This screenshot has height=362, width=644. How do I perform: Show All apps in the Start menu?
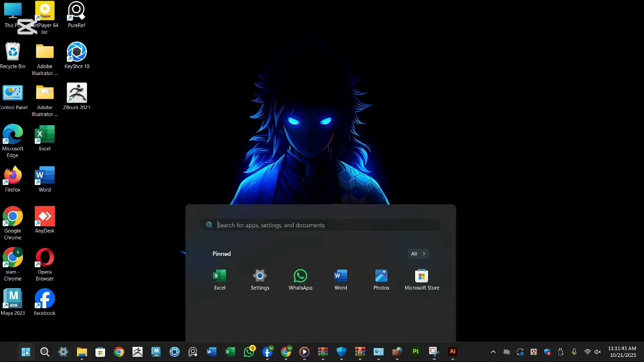click(x=418, y=254)
